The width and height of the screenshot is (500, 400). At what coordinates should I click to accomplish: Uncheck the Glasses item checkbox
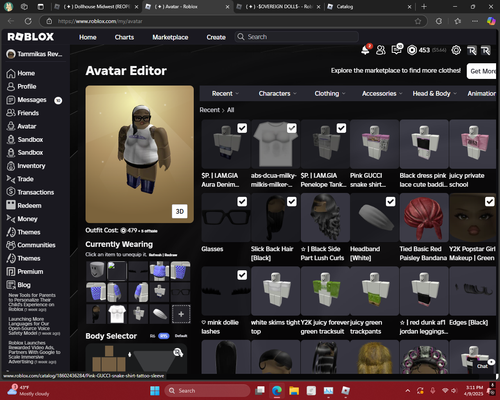point(242,202)
